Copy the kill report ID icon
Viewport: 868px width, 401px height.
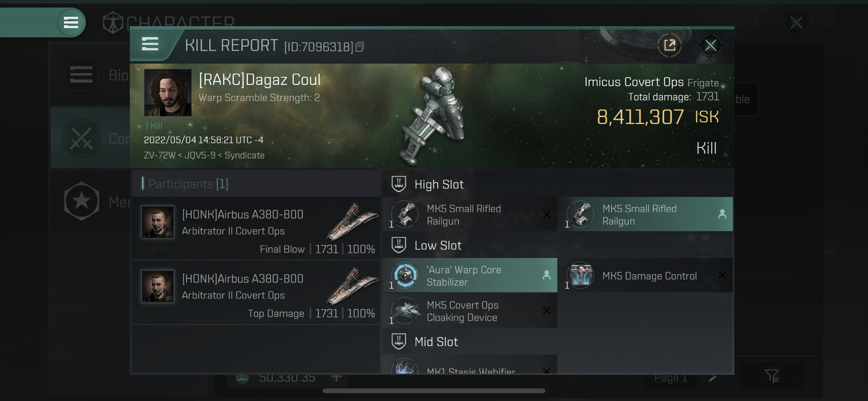pos(360,47)
